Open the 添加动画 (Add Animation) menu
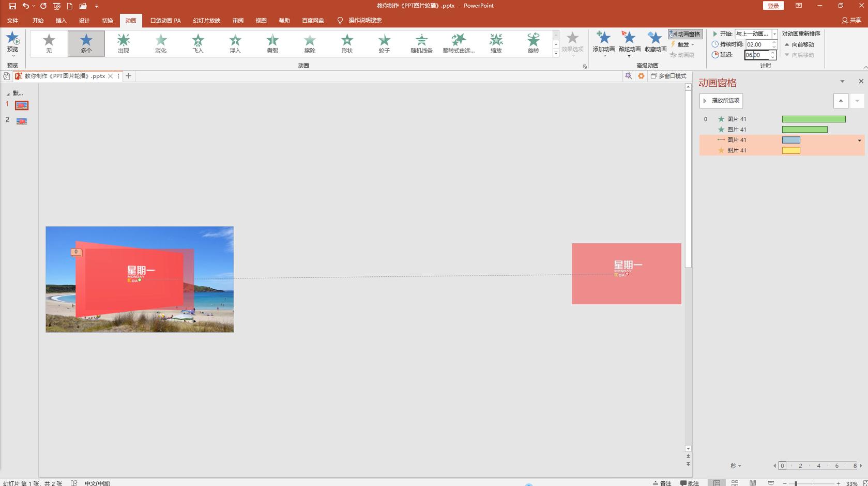The height and width of the screenshot is (486, 868). [x=603, y=43]
